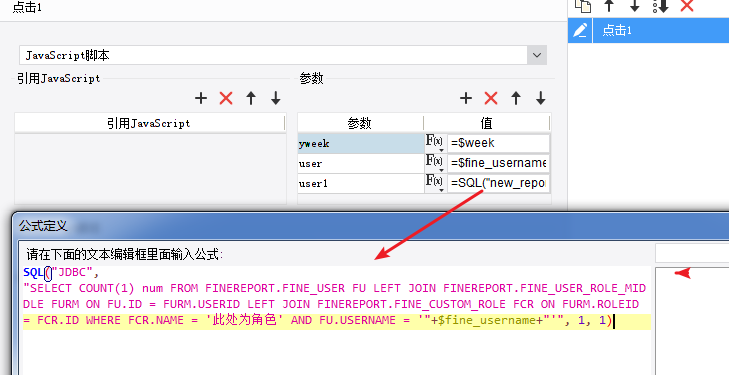
Task: Move selected parameter down
Action: pyautogui.click(x=541, y=98)
